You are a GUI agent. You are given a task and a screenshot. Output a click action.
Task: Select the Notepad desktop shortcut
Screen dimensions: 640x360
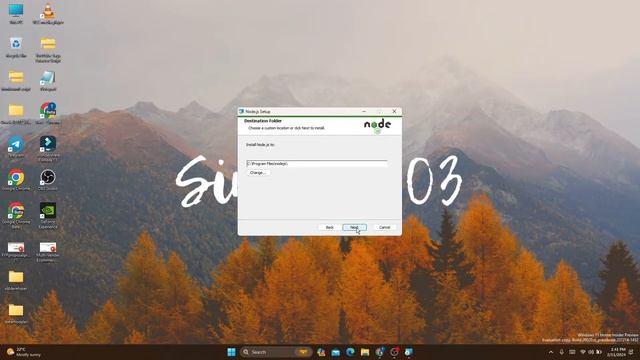click(x=48, y=80)
